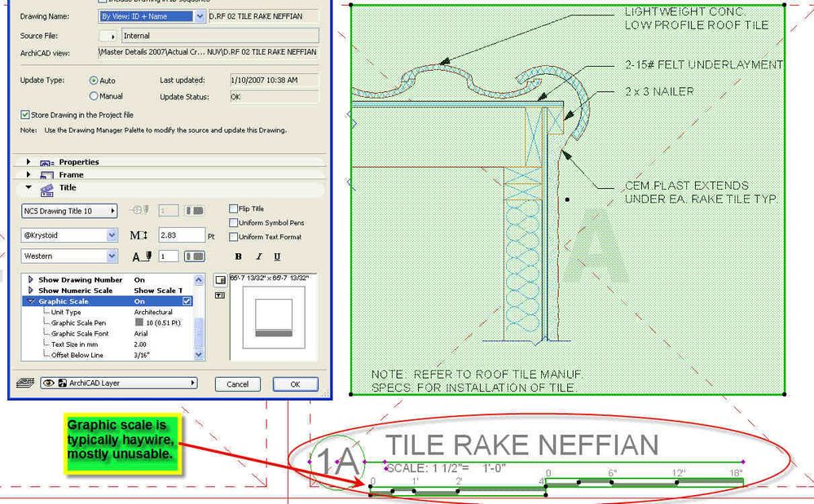Expand Show Drawing Number row
Screen dimensions: 814x504
(31, 279)
